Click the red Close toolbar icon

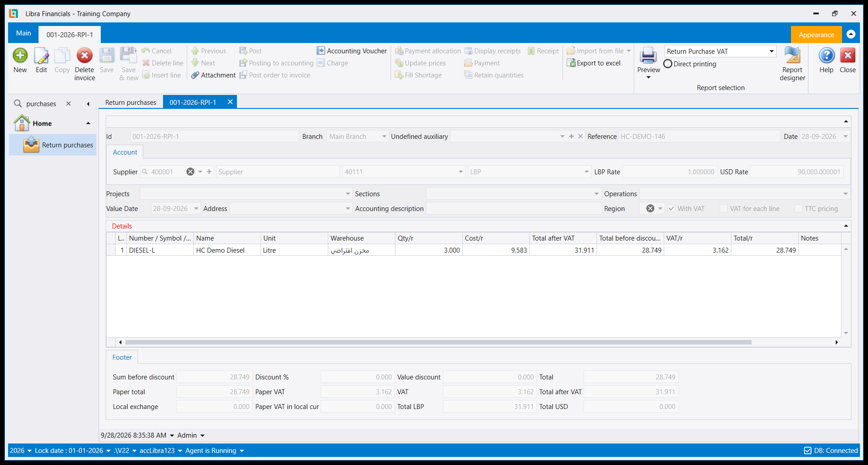(847, 56)
